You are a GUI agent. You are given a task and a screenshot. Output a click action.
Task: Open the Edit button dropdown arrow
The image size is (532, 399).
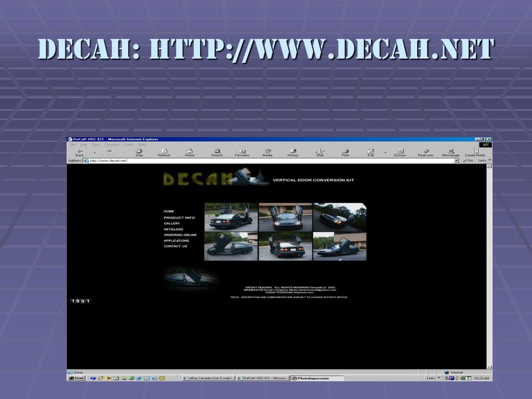385,153
